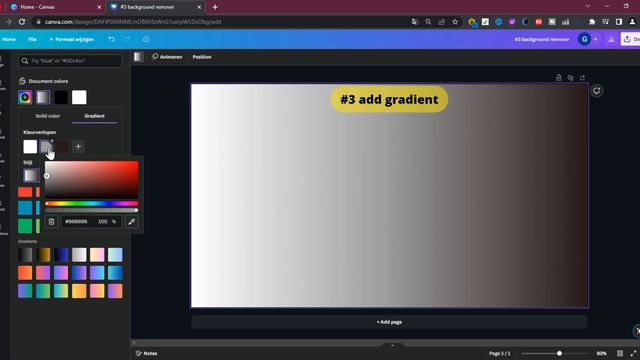Click the Page 1 / 1 indicator
The image size is (640, 360).
pos(500,353)
